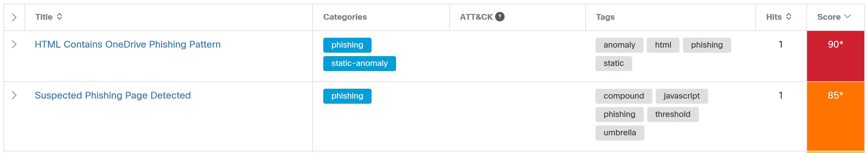This screenshot has width=868, height=153.
Task: Click the compound tag
Action: click(x=623, y=96)
